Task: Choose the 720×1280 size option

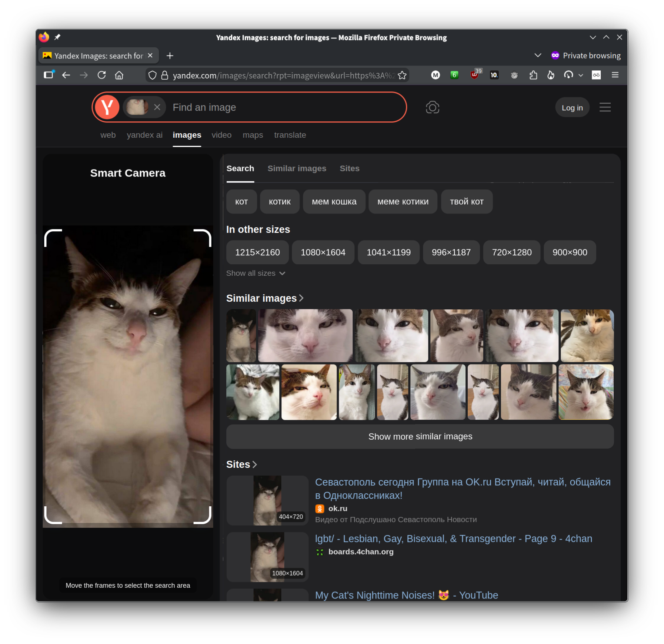Action: [x=512, y=252]
